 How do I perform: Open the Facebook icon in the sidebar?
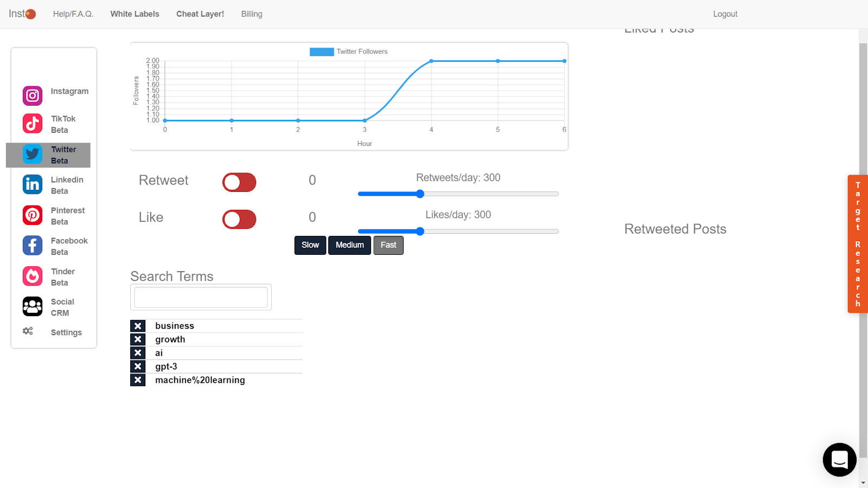point(33,246)
